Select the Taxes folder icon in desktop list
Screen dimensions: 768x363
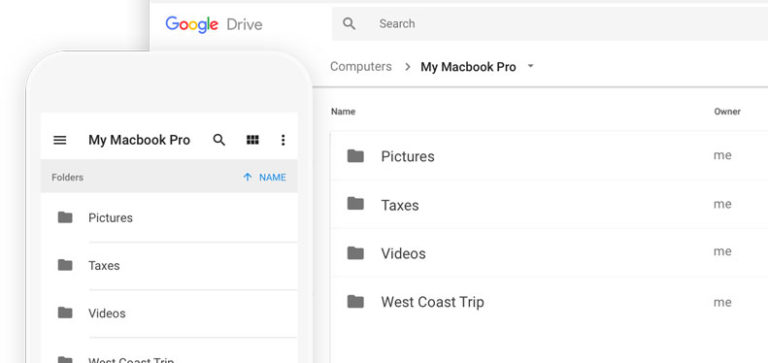click(356, 203)
